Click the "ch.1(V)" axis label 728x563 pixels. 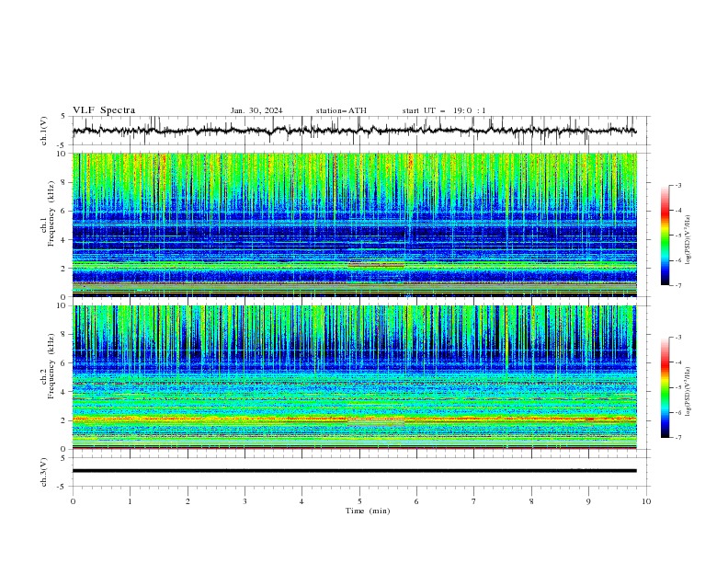44,131
